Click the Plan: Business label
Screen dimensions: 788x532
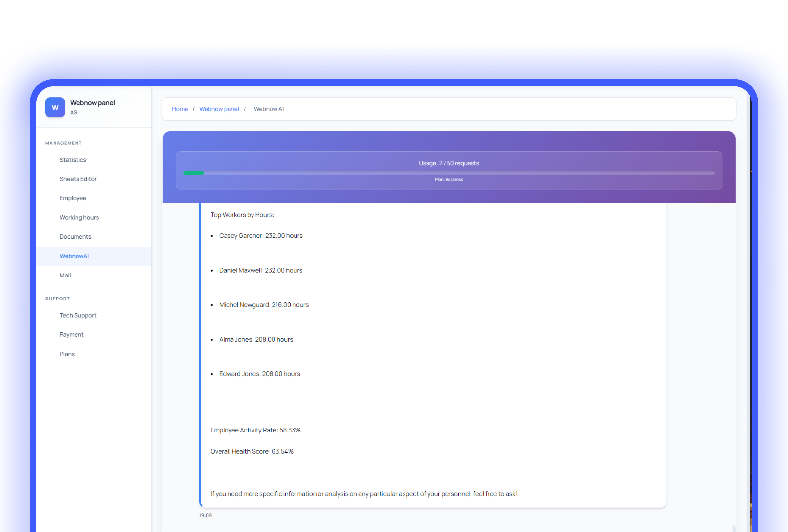(449, 179)
